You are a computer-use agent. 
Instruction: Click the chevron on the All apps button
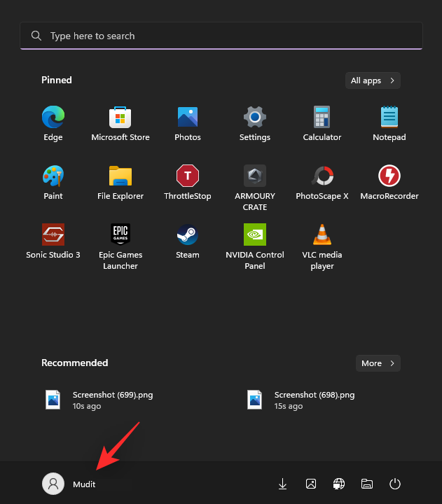point(392,80)
